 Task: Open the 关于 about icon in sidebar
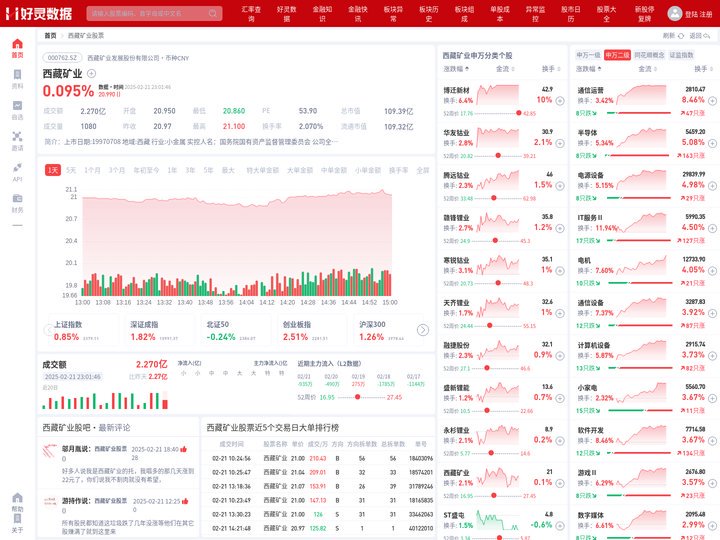point(17,518)
